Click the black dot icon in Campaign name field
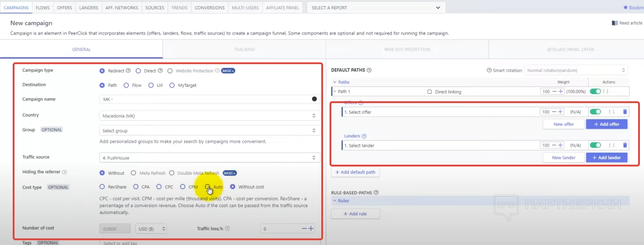644x245 pixels. point(314,99)
